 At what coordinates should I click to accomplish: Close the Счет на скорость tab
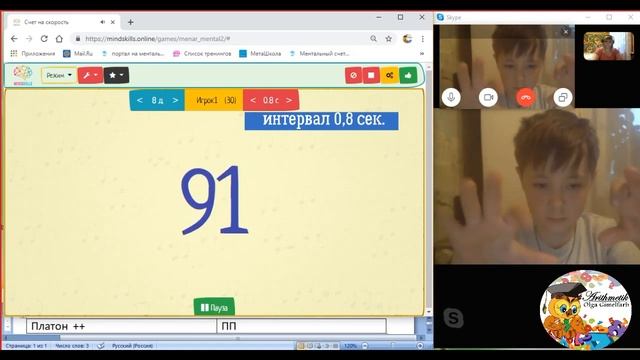[x=113, y=22]
